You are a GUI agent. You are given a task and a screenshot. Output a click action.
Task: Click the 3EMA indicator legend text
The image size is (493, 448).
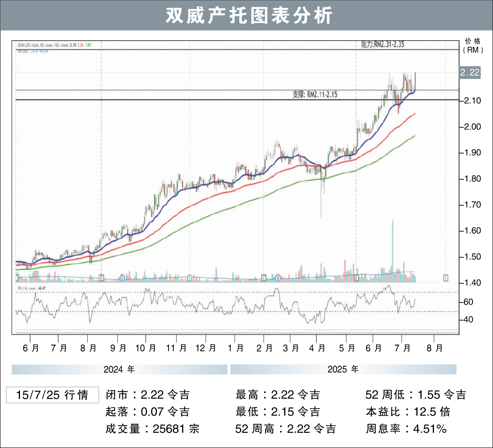(54, 45)
